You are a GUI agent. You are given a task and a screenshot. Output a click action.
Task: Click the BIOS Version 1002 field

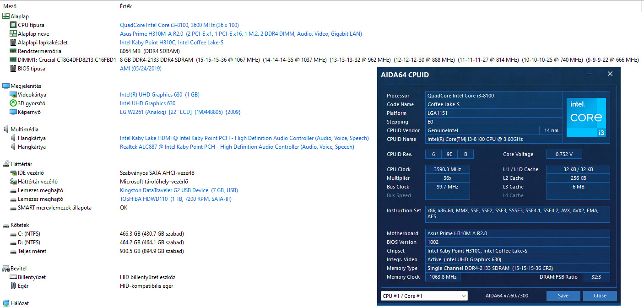(518, 242)
